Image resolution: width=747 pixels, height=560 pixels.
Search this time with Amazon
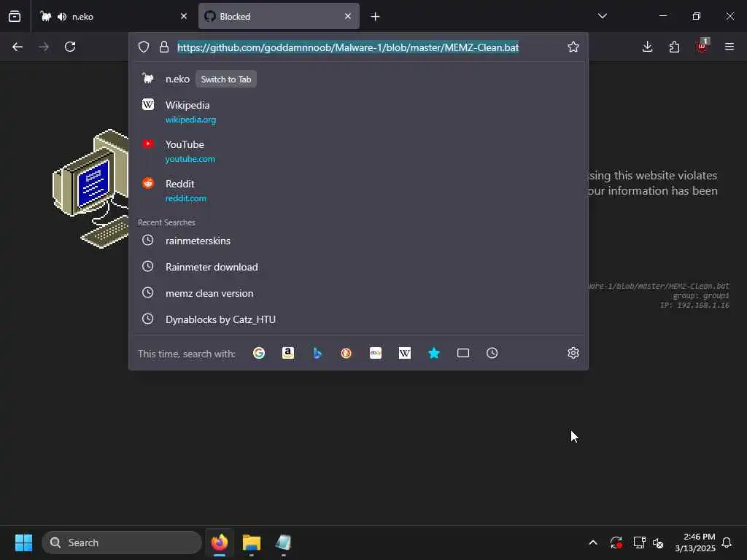pos(287,353)
